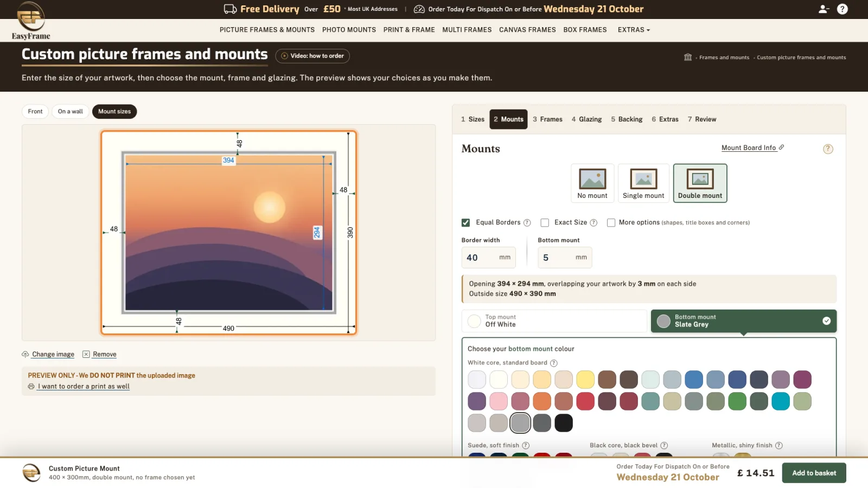This screenshot has height=488, width=868.
Task: Select the Mount sizes preview view
Action: (x=114, y=112)
